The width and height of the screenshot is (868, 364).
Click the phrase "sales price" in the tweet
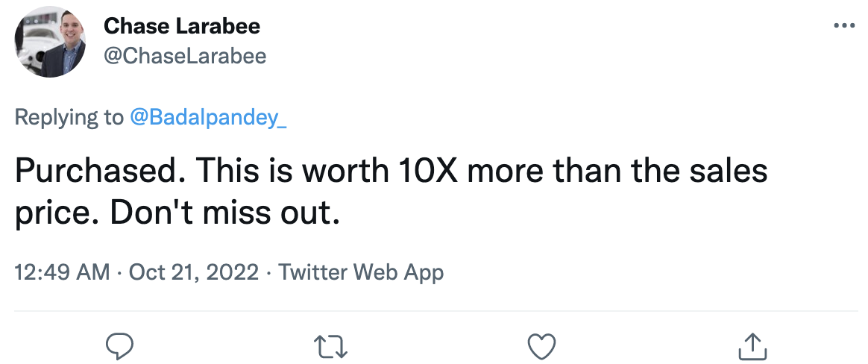(716, 172)
